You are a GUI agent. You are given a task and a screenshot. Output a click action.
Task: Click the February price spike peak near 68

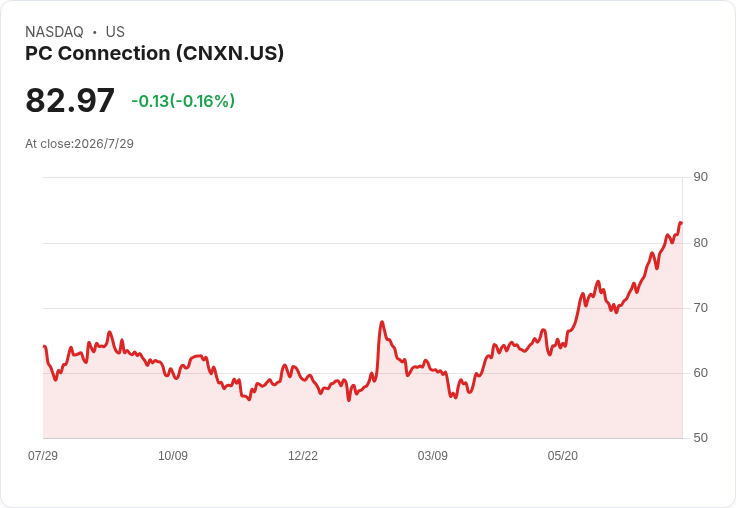click(382, 322)
